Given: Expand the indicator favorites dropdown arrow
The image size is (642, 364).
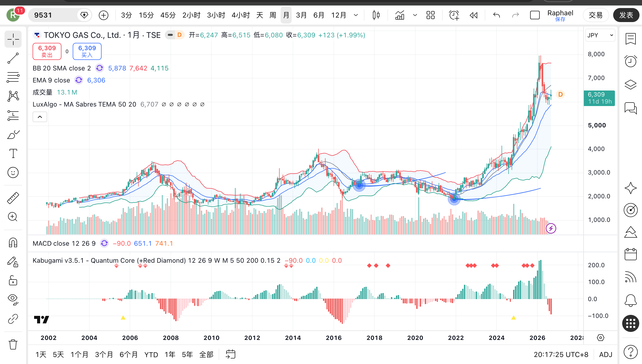Looking at the screenshot, I should 415,15.
